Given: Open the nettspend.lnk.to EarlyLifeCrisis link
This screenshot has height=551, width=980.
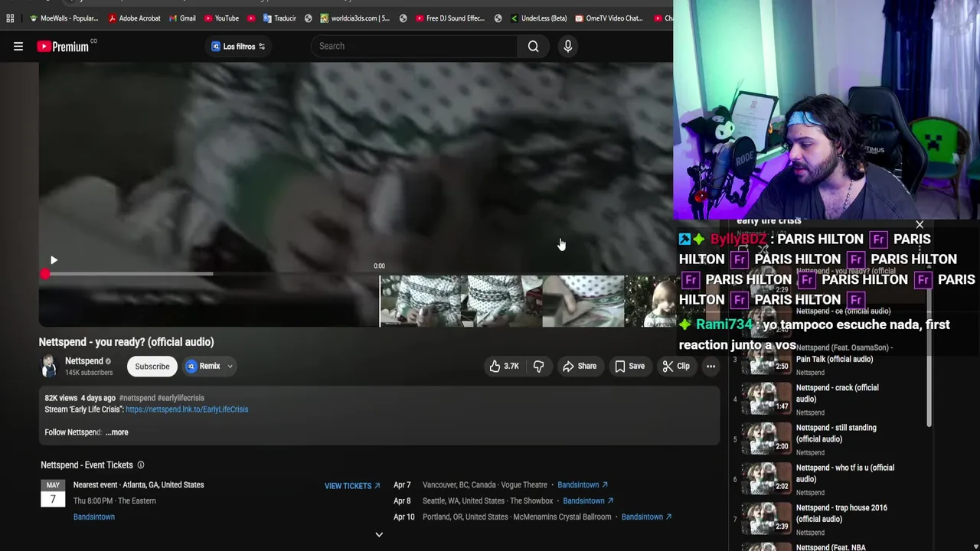Looking at the screenshot, I should (x=187, y=409).
